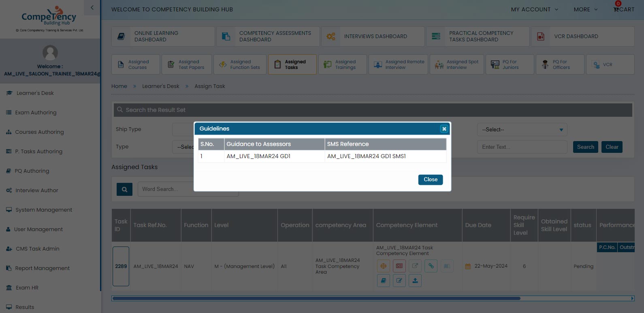Click the Enter Text input field
Image resolution: width=644 pixels, height=313 pixels.
pos(522,147)
